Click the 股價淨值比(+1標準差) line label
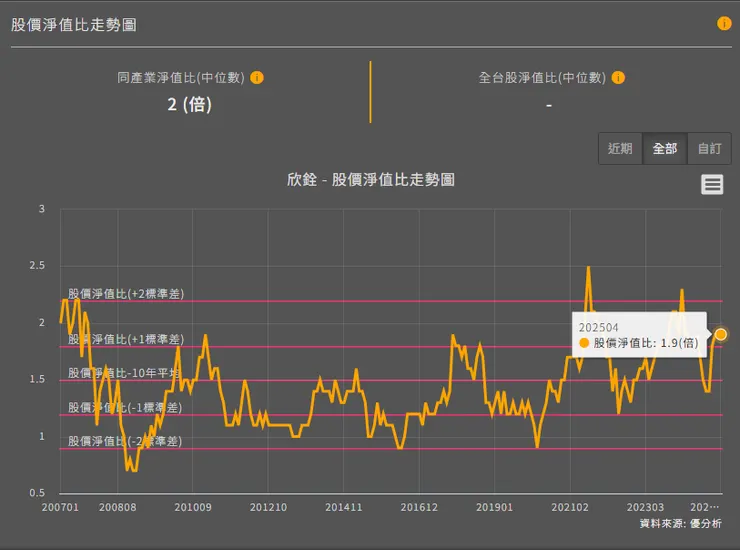 click(x=126, y=339)
